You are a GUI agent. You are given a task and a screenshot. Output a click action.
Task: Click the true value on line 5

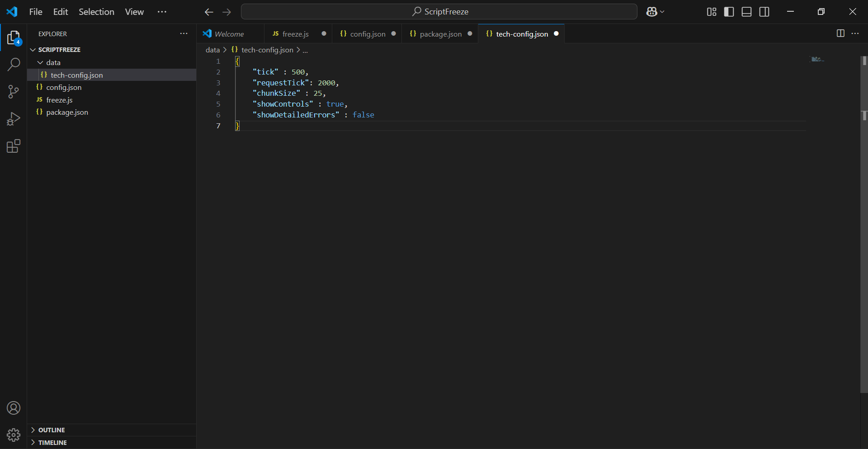[x=335, y=104]
